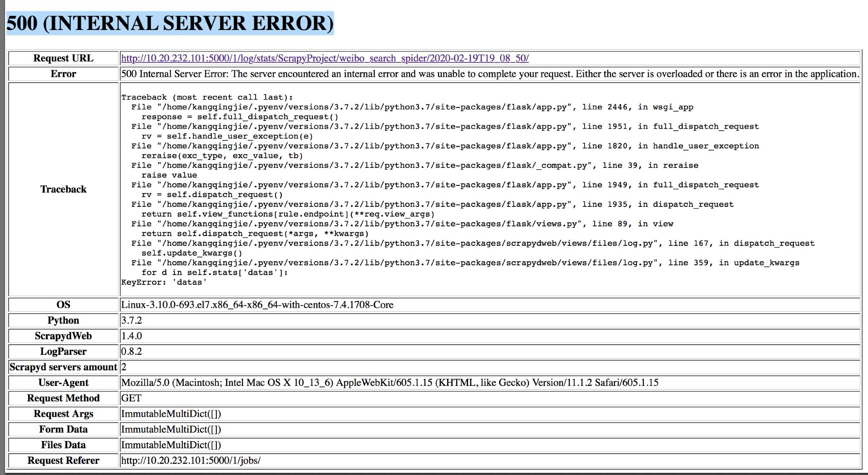Click 'rv = self.handle_user_exception(e)' line
Viewport: 868px width, 475px height.
[x=227, y=136]
